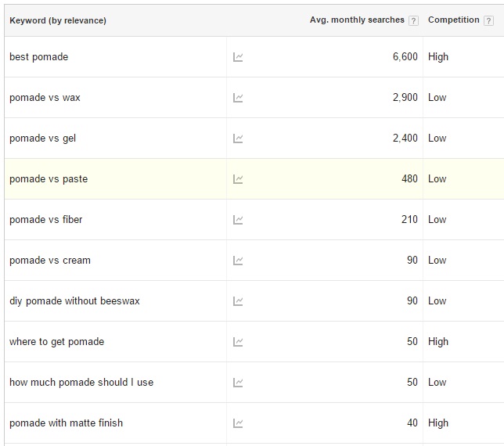Click help icon beside Avg. monthly searches
Screen dimensions: 504x446
tap(413, 21)
